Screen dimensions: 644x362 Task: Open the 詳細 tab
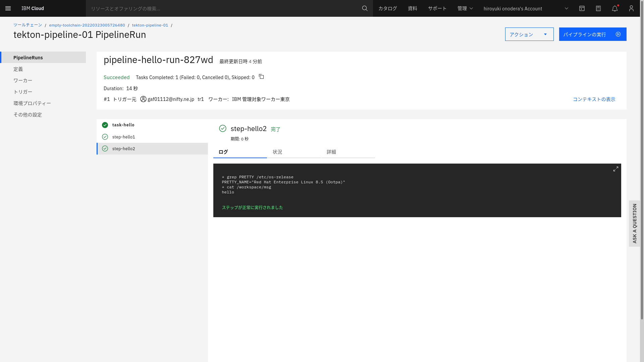coord(331,152)
